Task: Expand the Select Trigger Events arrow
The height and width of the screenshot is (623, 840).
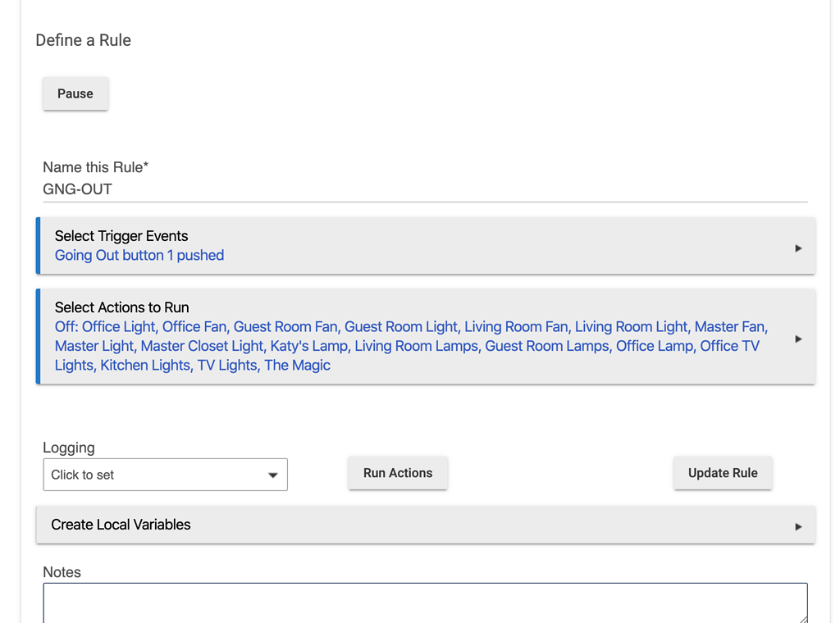Action: pos(798,248)
